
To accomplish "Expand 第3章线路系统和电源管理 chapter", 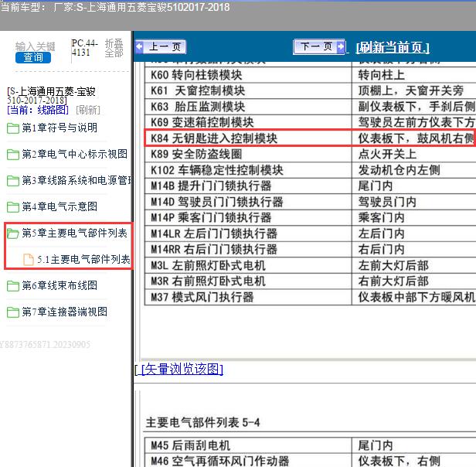I will (x=76, y=180).
